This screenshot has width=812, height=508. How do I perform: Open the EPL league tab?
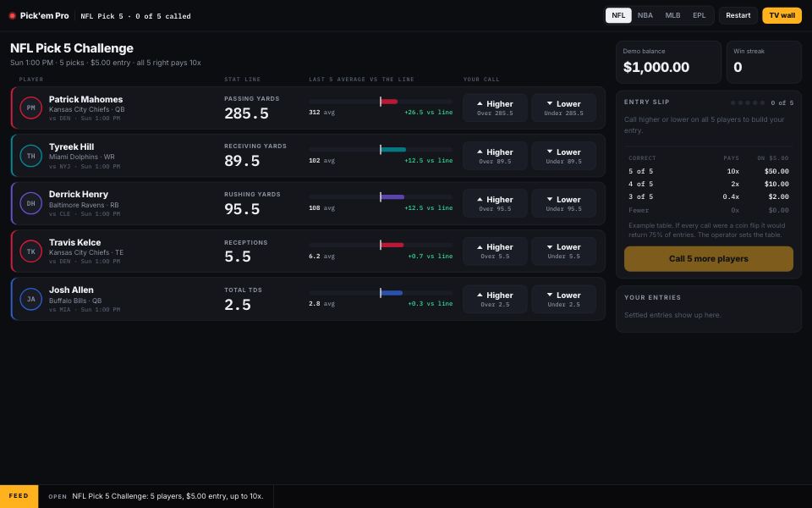[x=700, y=15]
